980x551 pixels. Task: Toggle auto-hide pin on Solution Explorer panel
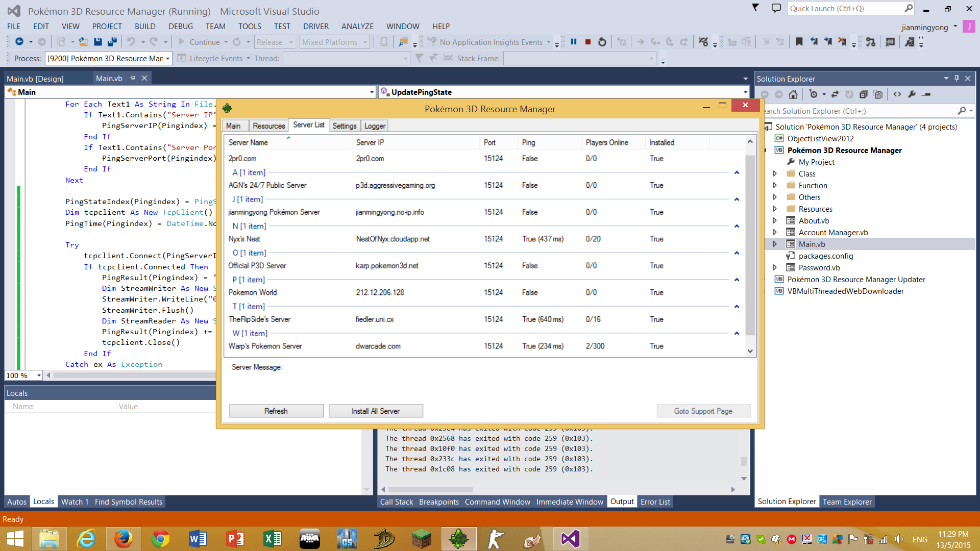tap(957, 79)
